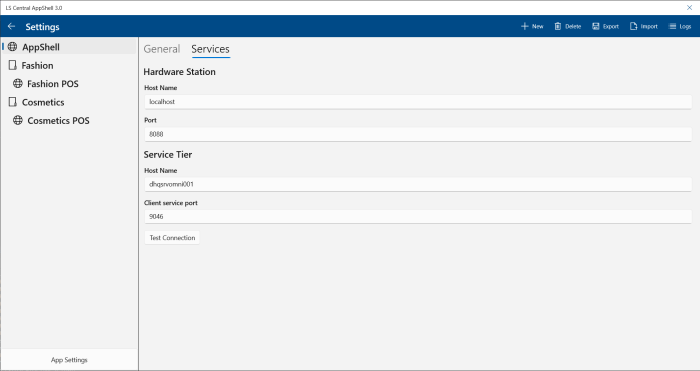Select the Services tab
The height and width of the screenshot is (371, 700).
click(x=210, y=49)
